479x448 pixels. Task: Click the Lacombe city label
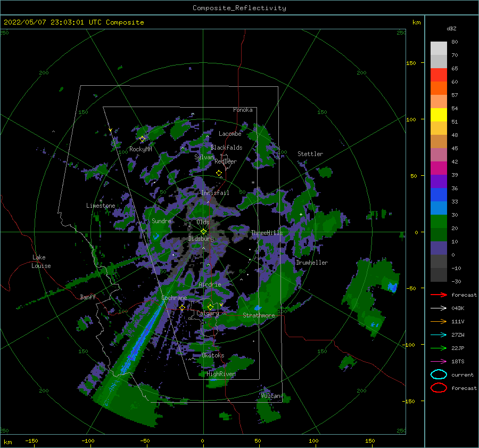(x=230, y=134)
